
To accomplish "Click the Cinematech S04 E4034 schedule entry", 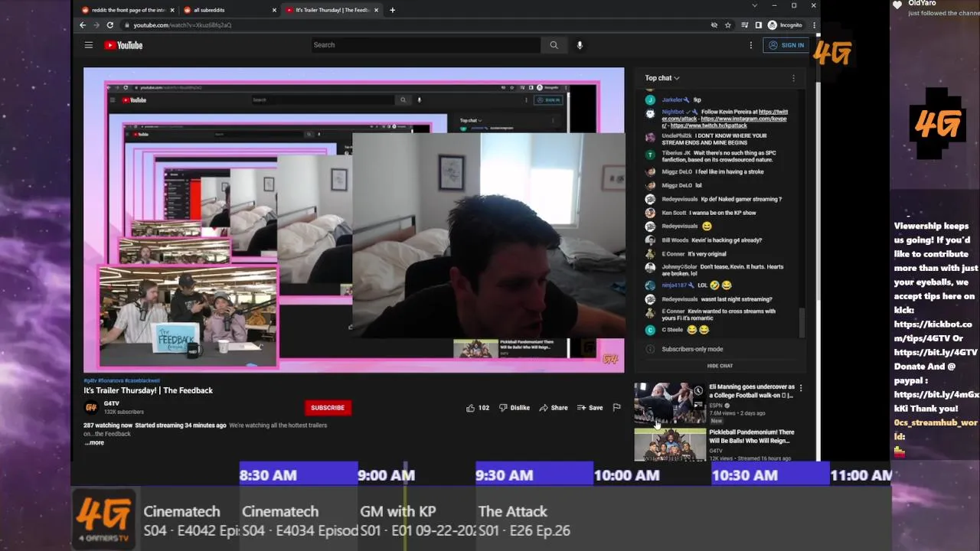I will click(x=299, y=520).
